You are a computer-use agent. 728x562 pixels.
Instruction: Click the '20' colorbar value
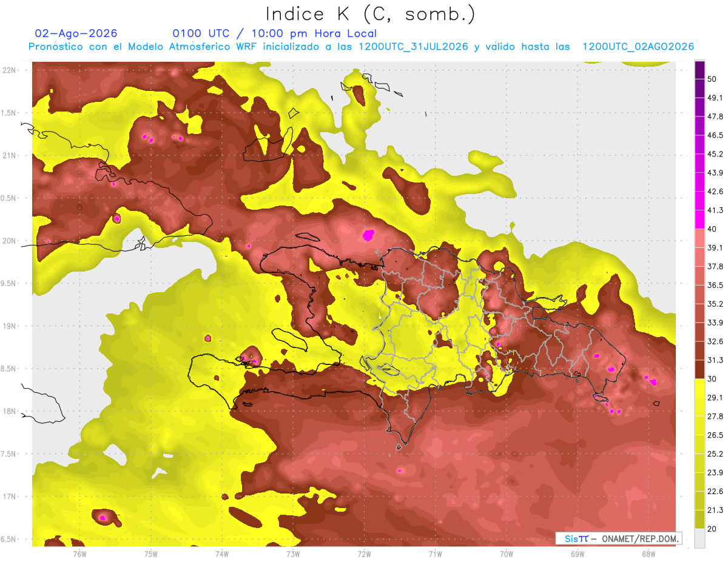click(712, 529)
